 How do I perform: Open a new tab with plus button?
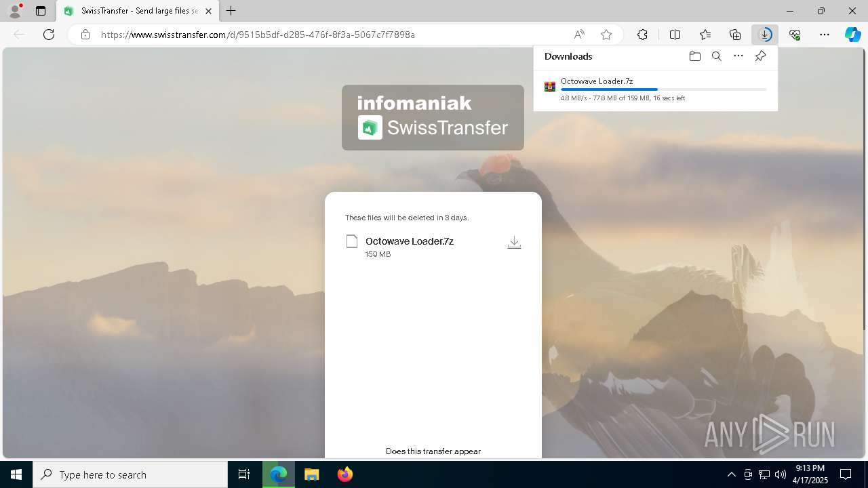[x=231, y=11]
